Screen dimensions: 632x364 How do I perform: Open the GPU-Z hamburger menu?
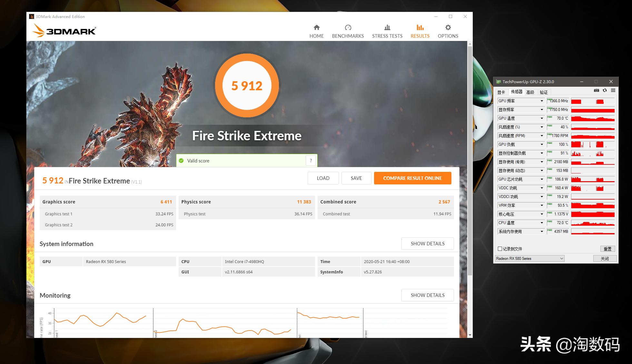(613, 91)
